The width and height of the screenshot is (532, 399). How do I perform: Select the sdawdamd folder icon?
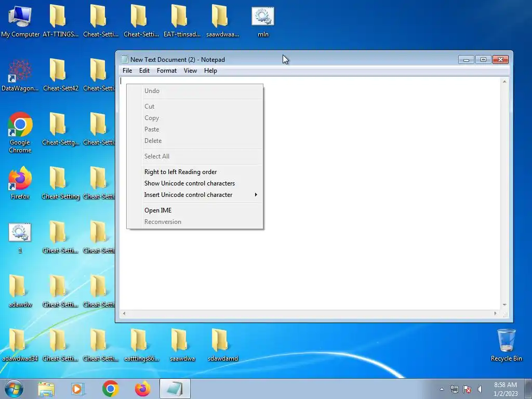tap(222, 345)
